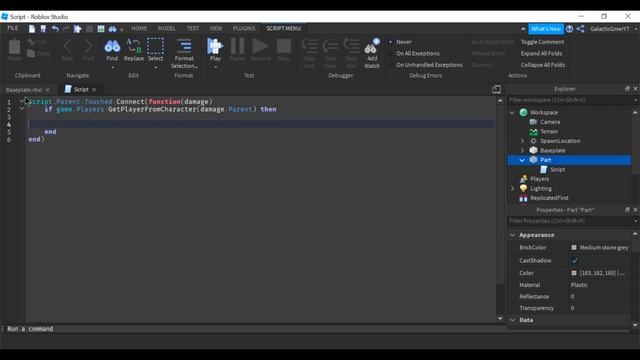Toggle the CastShadow checkbox
The height and width of the screenshot is (360, 640).
[x=574, y=260]
